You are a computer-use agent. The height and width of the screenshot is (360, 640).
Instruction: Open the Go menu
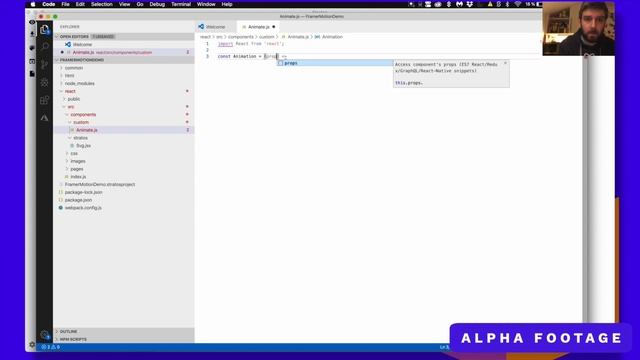coord(140,4)
